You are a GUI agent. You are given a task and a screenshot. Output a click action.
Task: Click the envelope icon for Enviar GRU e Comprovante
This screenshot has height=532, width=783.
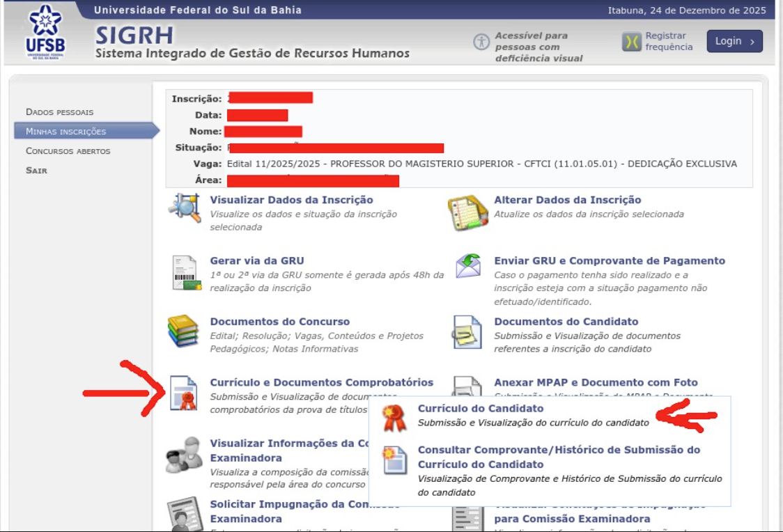pos(468,266)
